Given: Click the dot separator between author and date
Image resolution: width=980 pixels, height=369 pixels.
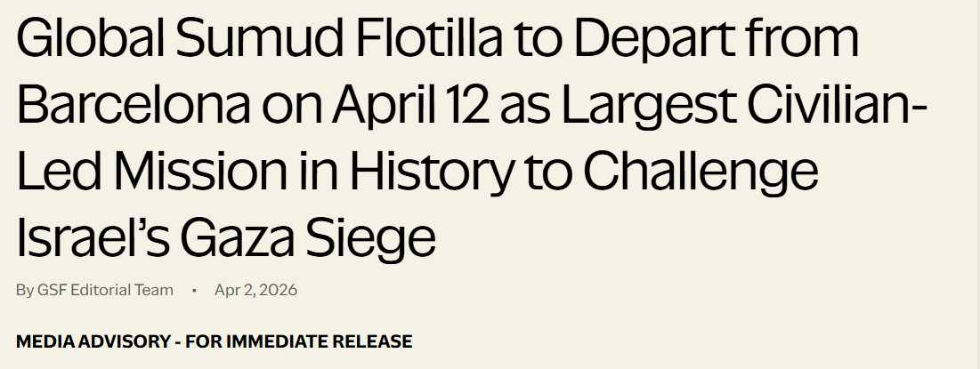Looking at the screenshot, I should [194, 291].
